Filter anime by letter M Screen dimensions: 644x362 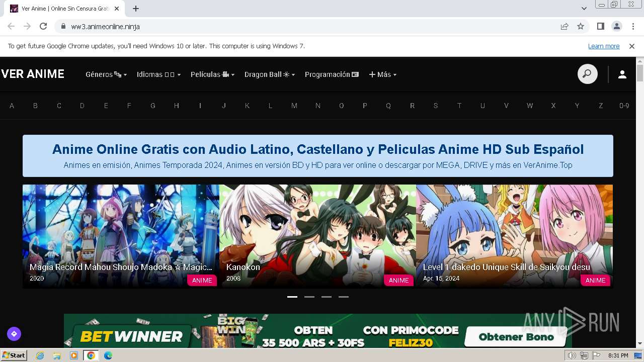(x=294, y=106)
